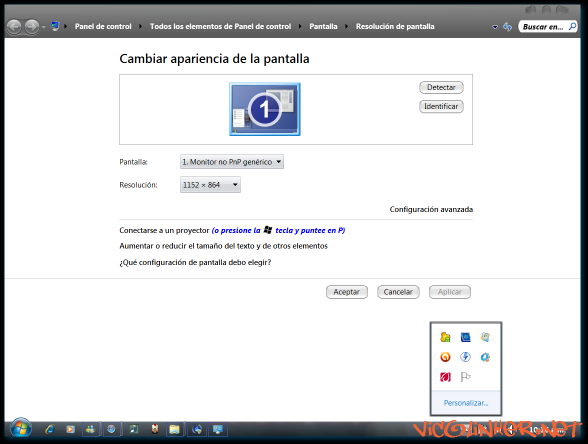This screenshot has height=444, width=588.
Task: Select the monitor 1 preview thumbnail
Action: tap(265, 109)
